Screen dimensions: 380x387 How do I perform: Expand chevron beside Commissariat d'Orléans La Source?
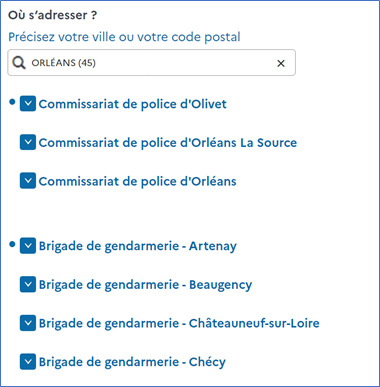28,142
